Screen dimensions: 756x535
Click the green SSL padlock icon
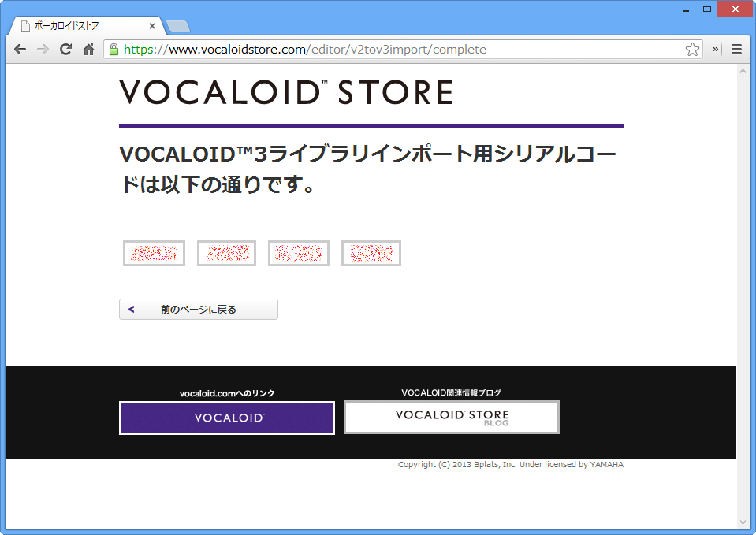(x=114, y=49)
